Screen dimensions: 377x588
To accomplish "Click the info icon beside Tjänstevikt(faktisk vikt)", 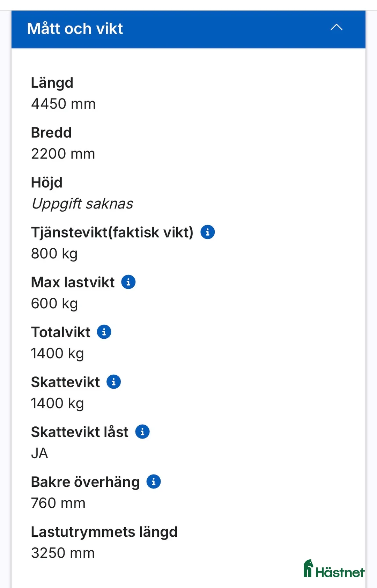I will tap(207, 231).
